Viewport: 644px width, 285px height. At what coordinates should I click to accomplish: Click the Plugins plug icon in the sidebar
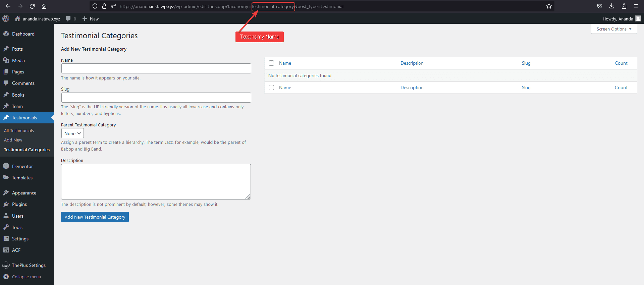(6, 204)
